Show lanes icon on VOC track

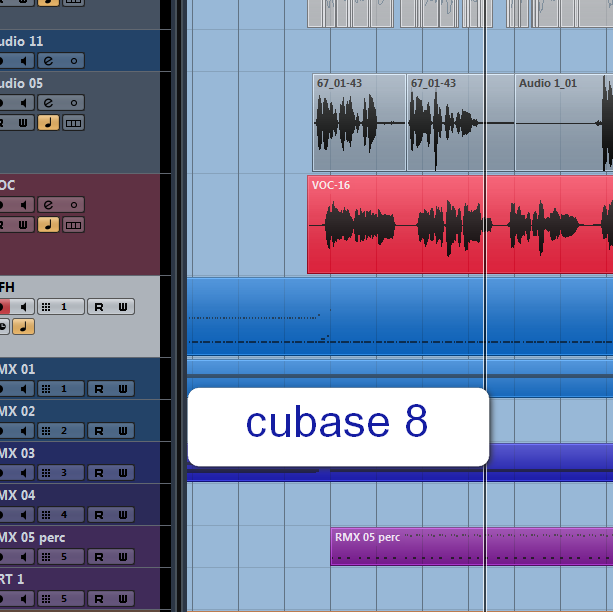(x=73, y=225)
